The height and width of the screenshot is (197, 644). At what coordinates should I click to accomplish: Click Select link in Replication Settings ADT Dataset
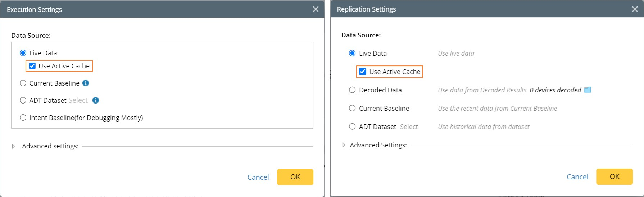click(409, 127)
